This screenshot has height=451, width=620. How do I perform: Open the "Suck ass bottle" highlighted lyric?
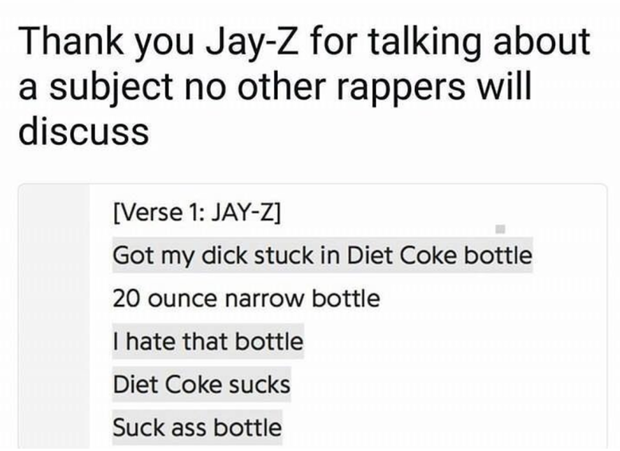tap(197, 427)
